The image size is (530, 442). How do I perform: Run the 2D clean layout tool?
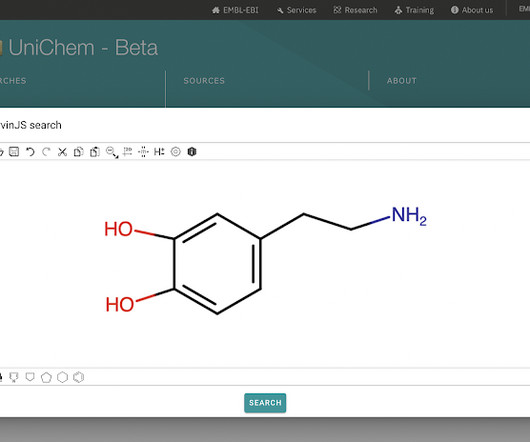pos(127,152)
